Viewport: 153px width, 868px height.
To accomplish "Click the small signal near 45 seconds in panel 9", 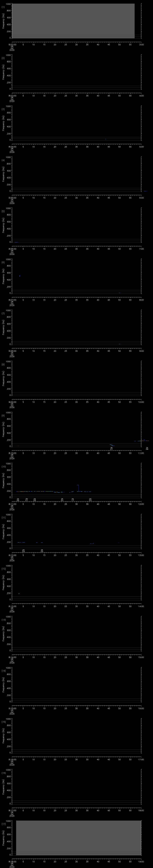I will pyautogui.click(x=112, y=445).
